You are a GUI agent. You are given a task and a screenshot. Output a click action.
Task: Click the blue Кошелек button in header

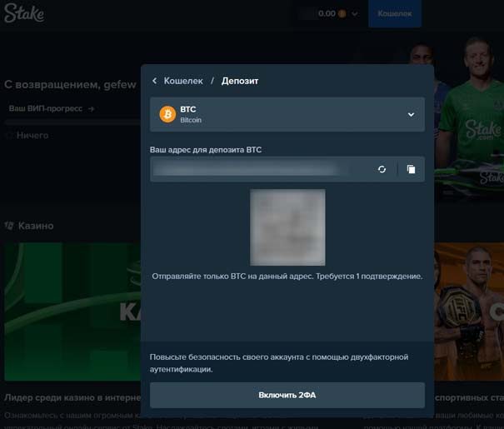[394, 14]
